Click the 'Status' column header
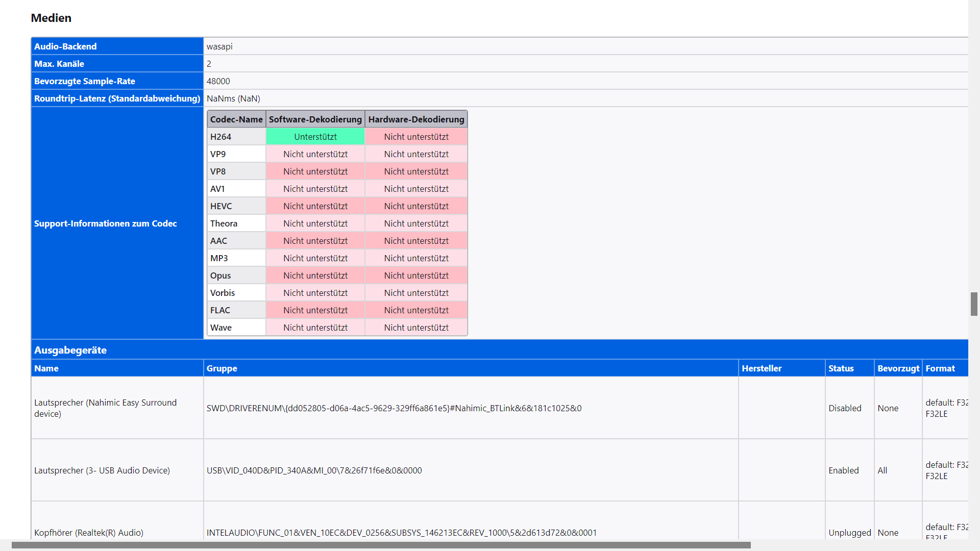The image size is (980, 551). [x=841, y=368]
